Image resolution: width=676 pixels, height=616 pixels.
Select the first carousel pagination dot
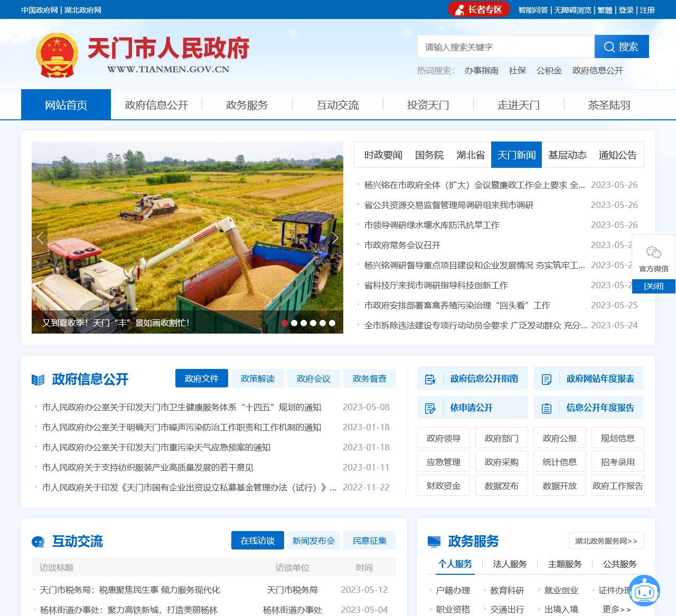285,323
